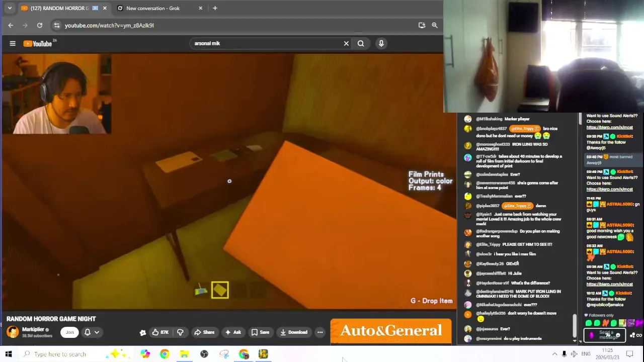The image size is (644, 362).
Task: Click the browser forward arrow
Action: tap(25, 25)
